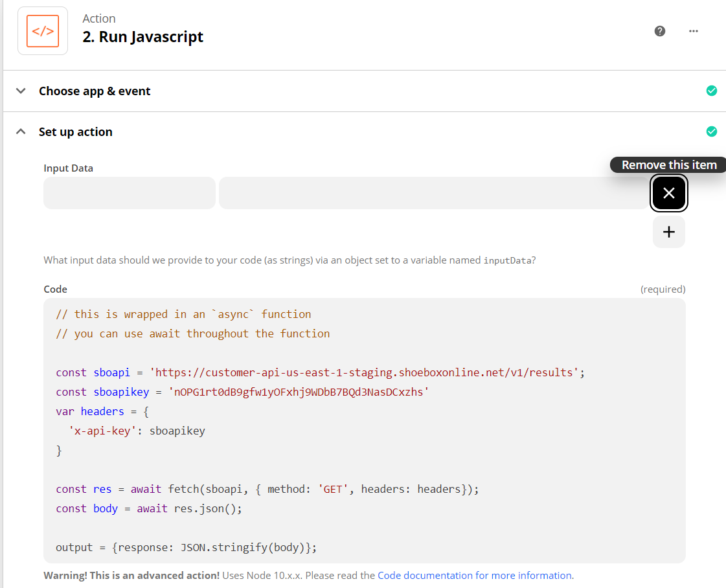Open the three-dot more options menu
Viewport: 726px width, 588px height.
pyautogui.click(x=693, y=31)
